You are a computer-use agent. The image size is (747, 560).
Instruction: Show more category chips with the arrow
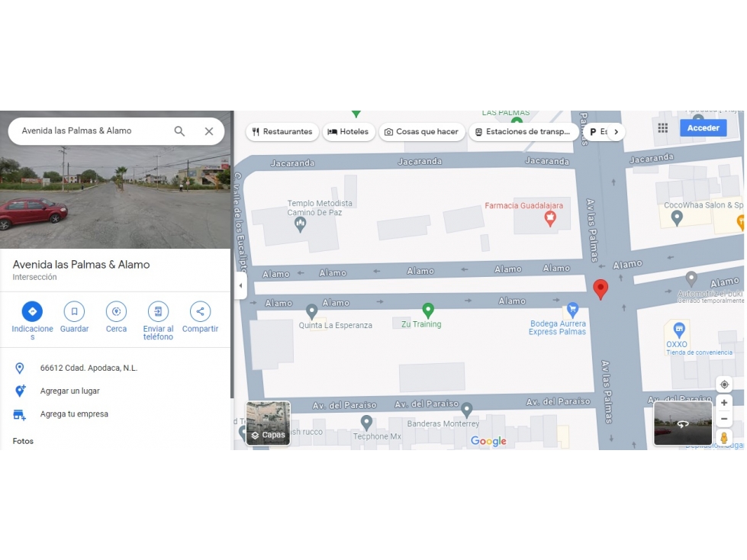point(616,132)
